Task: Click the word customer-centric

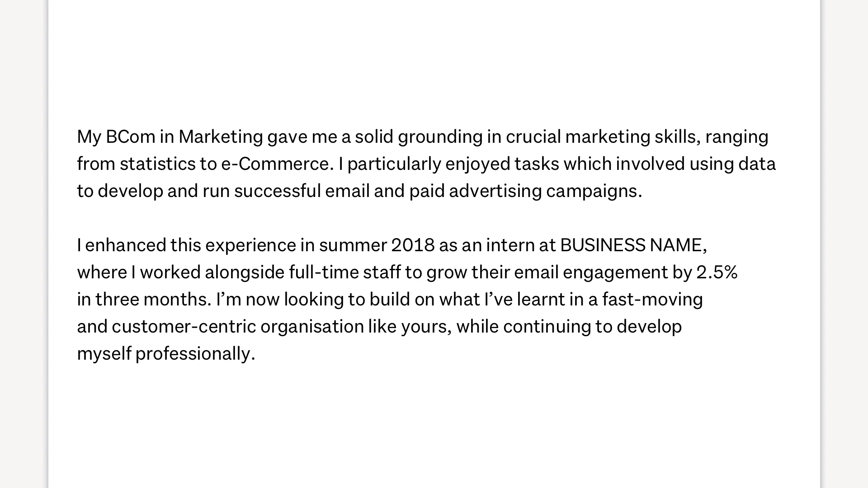Action: point(184,327)
